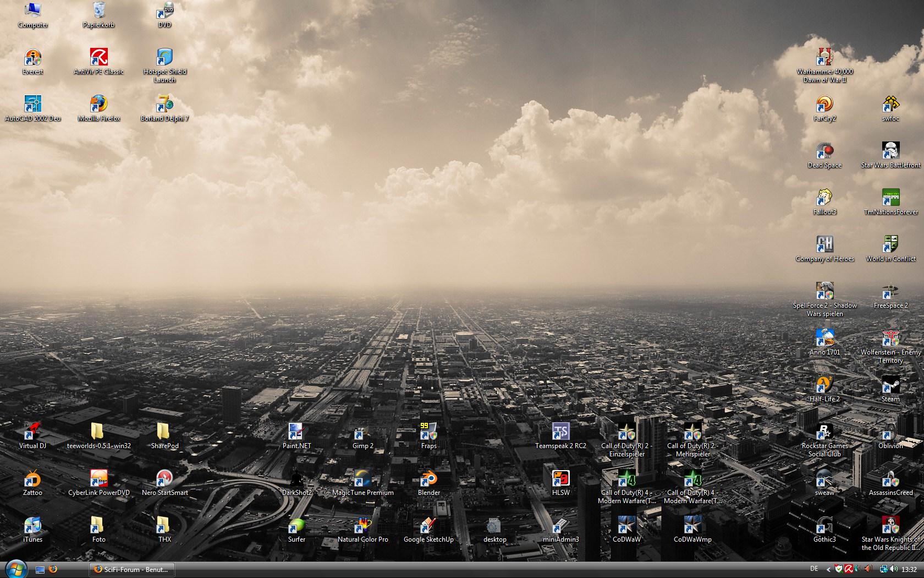Screen dimensions: 924x578
Task: Open the speaker volume tray icon
Action: pyautogui.click(x=893, y=569)
